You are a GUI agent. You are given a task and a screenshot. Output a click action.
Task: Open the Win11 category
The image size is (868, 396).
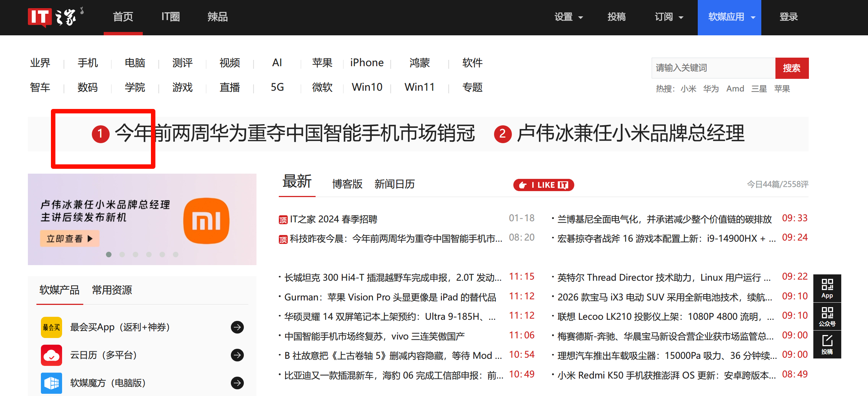coord(420,87)
